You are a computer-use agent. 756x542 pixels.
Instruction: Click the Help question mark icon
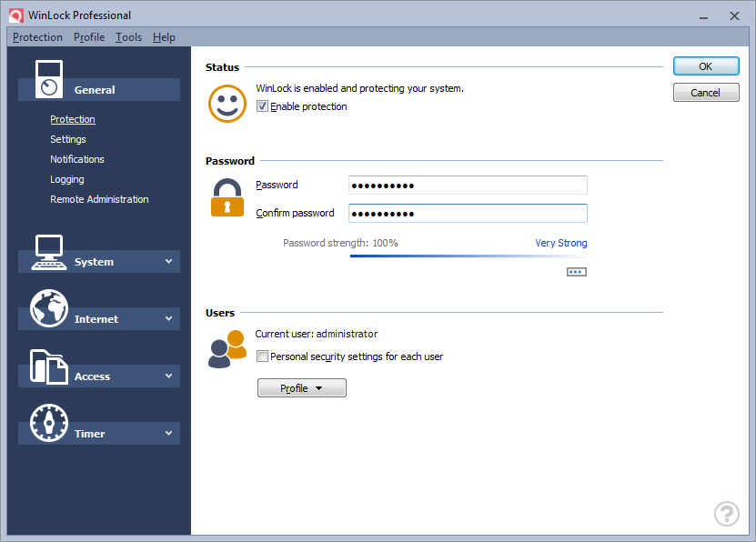pos(726,514)
